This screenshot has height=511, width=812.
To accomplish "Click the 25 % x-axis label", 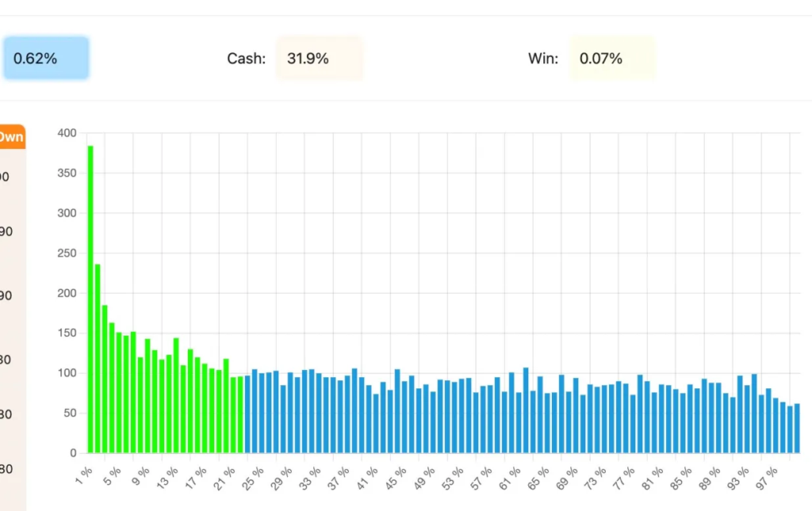I will pos(254,475).
